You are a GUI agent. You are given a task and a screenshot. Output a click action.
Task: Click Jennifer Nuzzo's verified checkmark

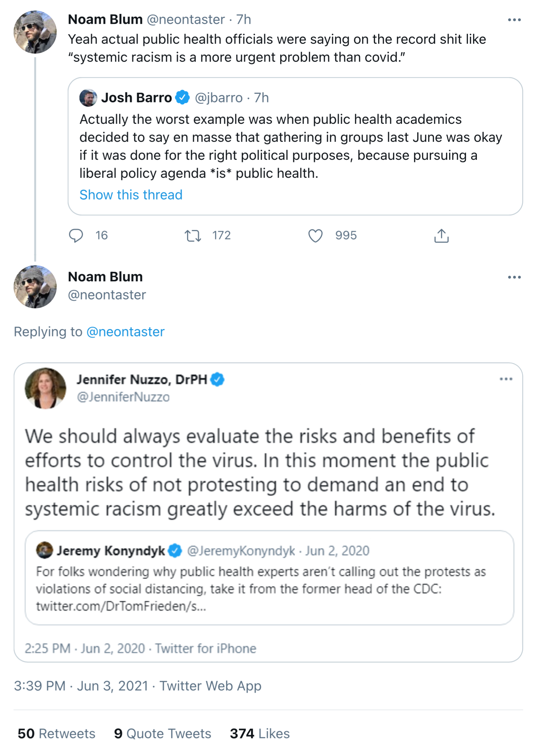tap(217, 380)
